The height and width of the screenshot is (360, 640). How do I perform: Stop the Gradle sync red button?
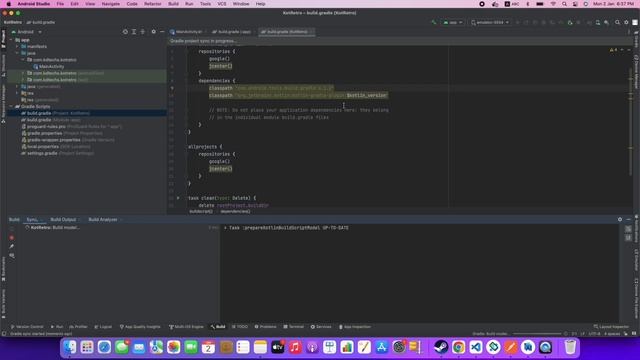point(12,238)
